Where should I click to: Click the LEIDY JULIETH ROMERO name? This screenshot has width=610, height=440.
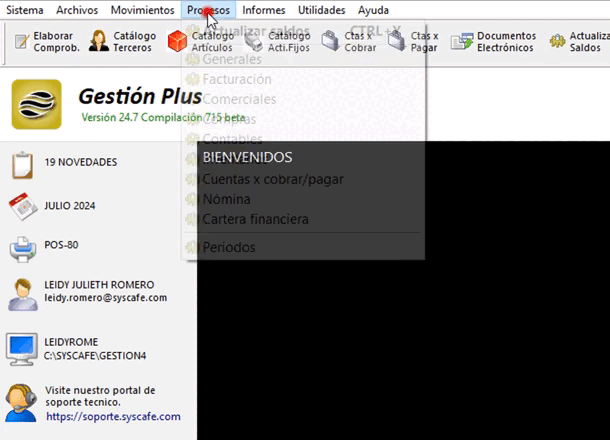click(99, 285)
